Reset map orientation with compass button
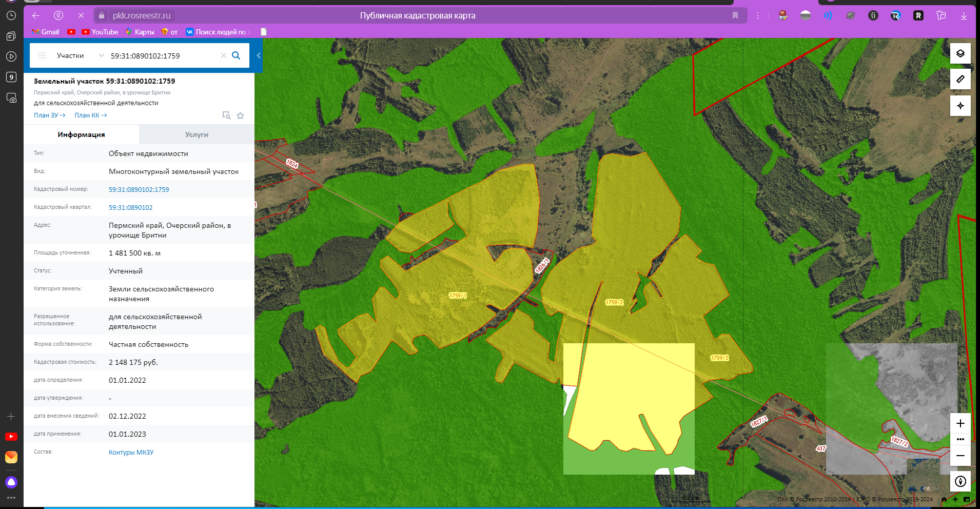Screen dimensions: 980x509 (x=961, y=481)
